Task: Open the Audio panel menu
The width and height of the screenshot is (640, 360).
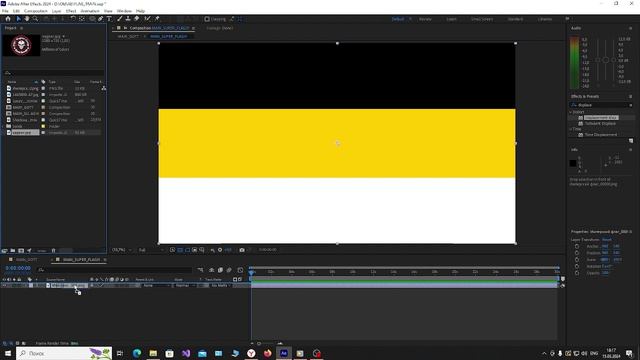Action: tap(631, 28)
